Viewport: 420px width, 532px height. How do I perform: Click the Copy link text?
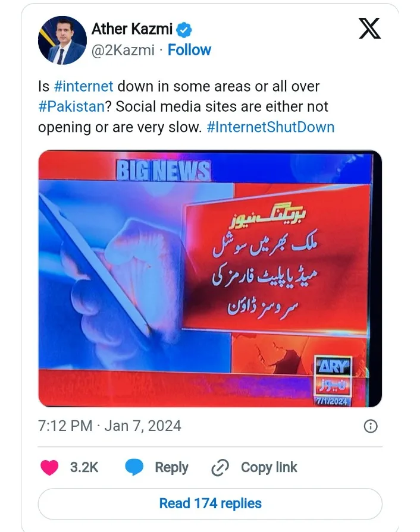click(x=269, y=468)
